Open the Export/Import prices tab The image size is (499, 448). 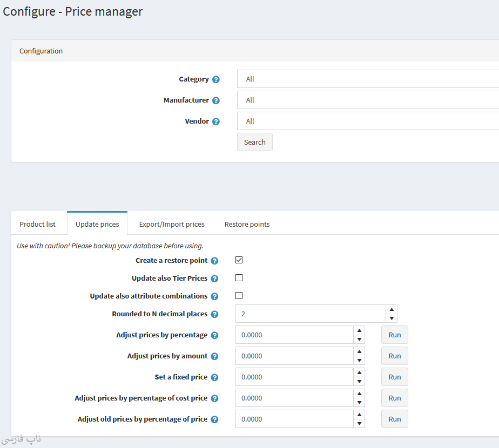click(x=172, y=224)
